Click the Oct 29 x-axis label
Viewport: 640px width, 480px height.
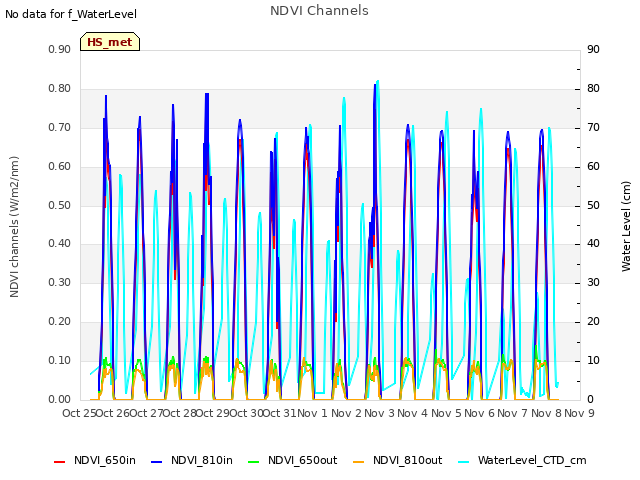(213, 413)
